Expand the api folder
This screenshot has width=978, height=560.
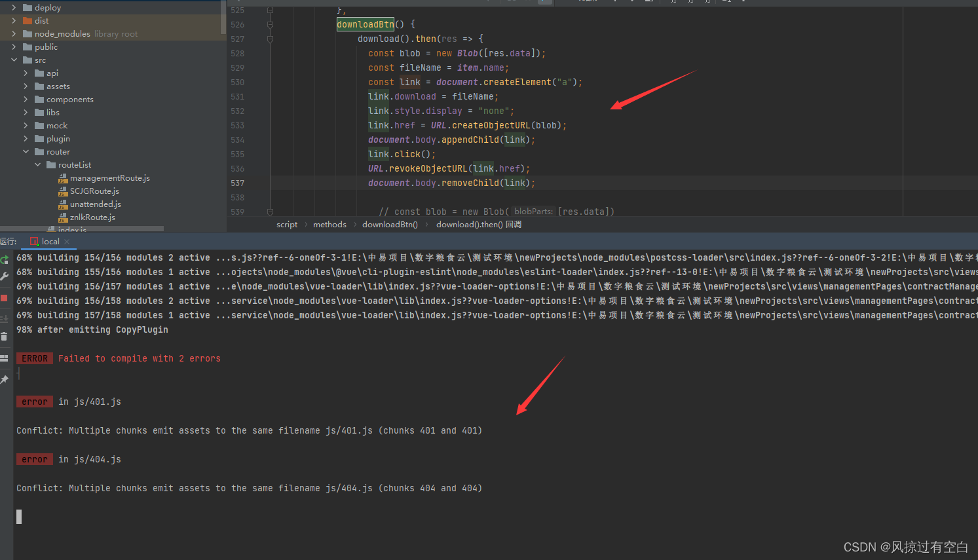[26, 73]
